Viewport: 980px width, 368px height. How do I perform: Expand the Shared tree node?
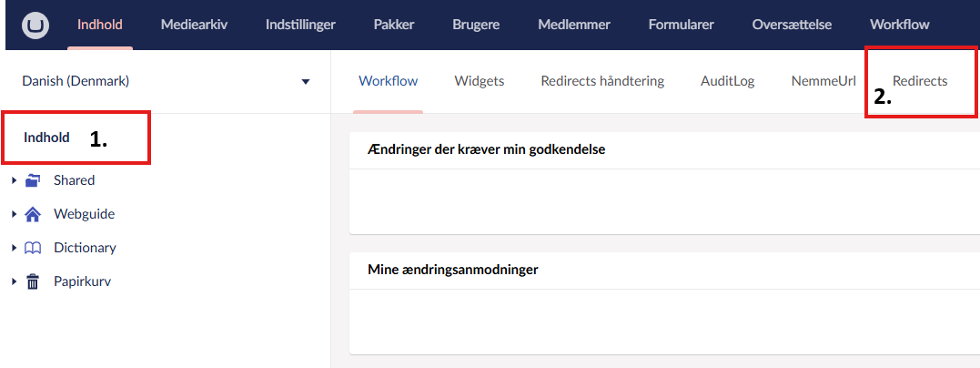point(14,180)
